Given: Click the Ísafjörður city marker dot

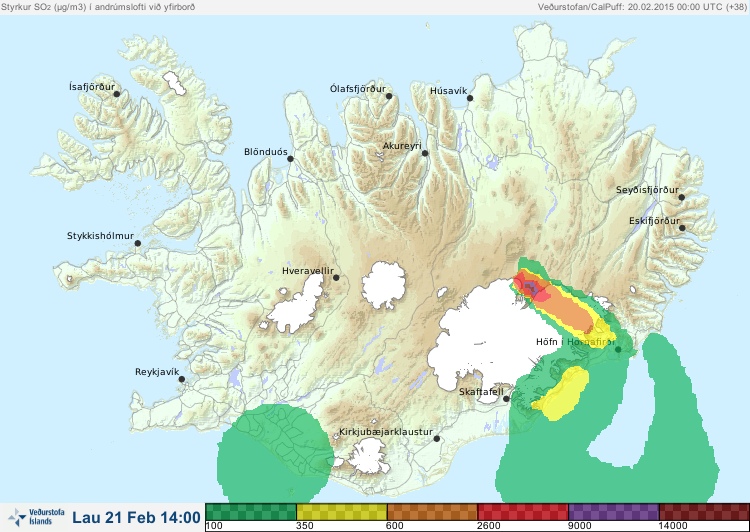Looking at the screenshot, I should click(116, 94).
